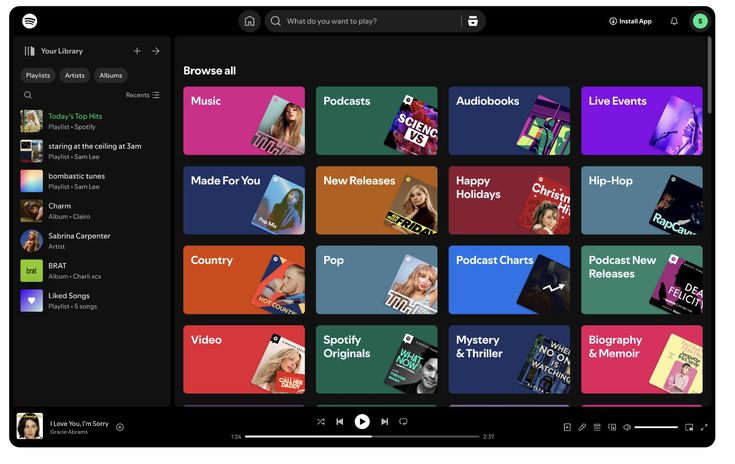Open the Podcasts category card

376,120
